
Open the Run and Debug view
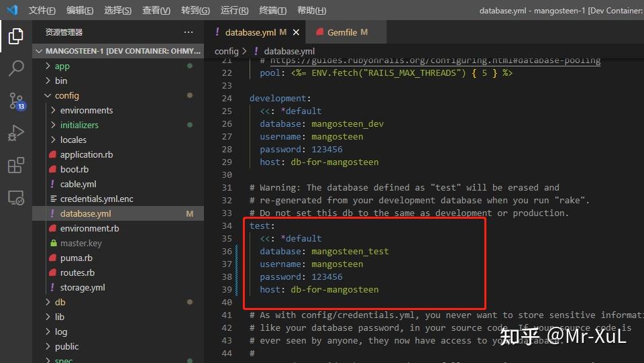16,133
